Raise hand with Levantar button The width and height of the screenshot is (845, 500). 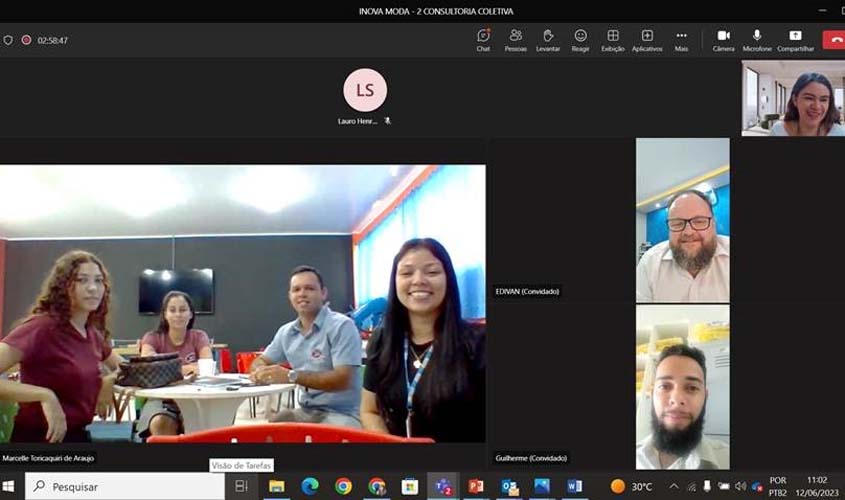548,39
